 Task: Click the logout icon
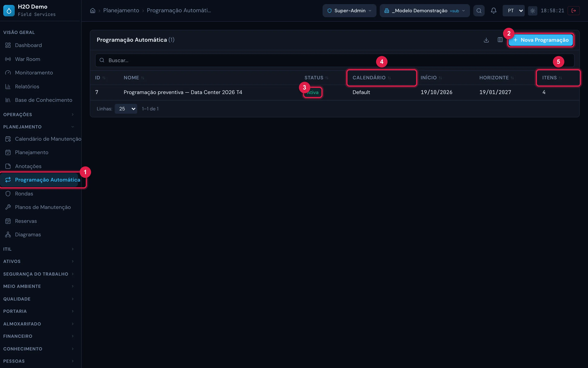click(574, 11)
